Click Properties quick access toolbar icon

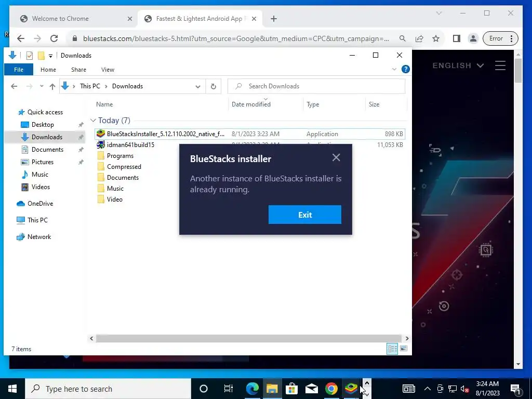click(30, 55)
